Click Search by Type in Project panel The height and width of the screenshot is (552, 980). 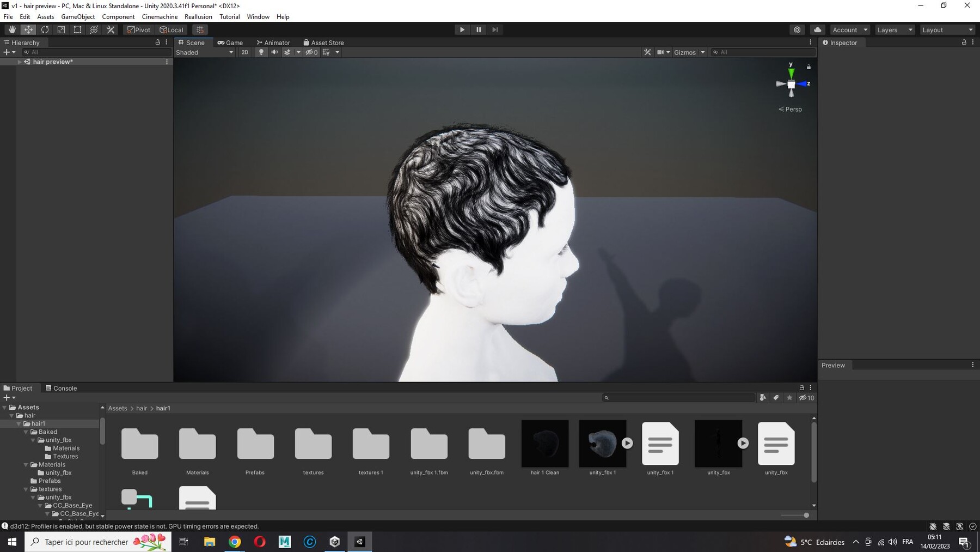[763, 398]
